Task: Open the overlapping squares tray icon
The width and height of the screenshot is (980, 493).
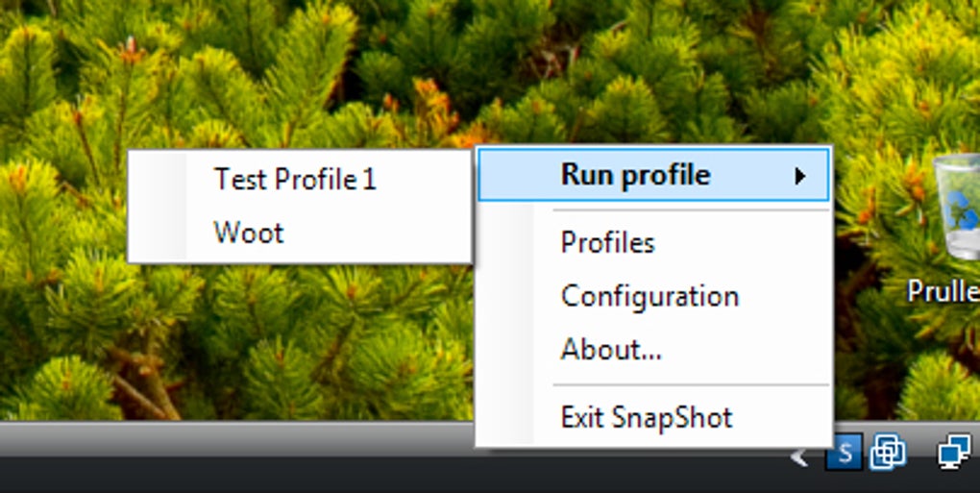Action: coord(887,454)
